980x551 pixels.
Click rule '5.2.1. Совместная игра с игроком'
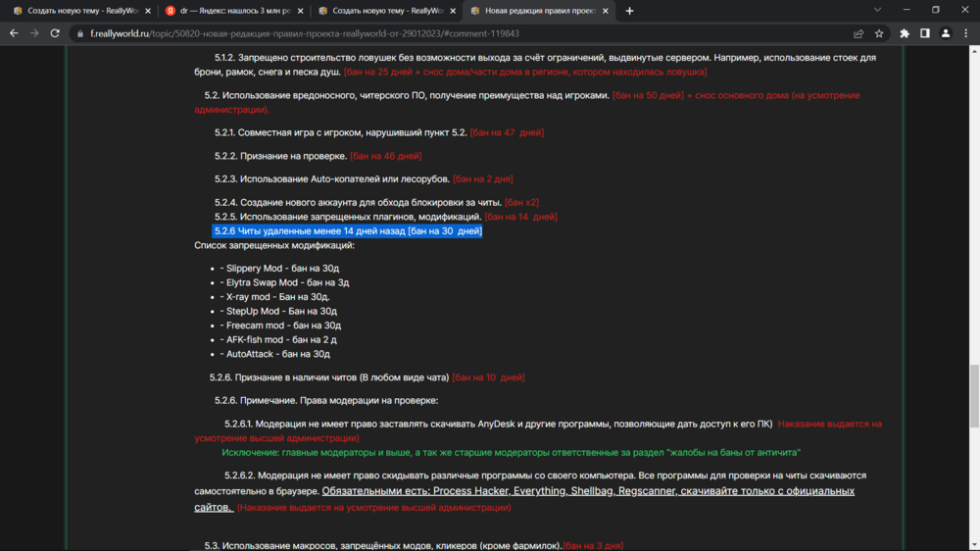point(341,132)
